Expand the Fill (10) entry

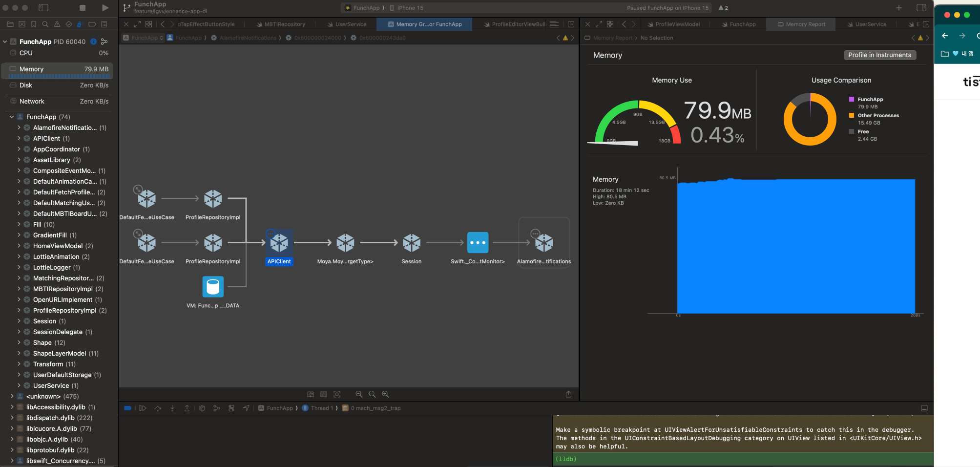[19, 224]
